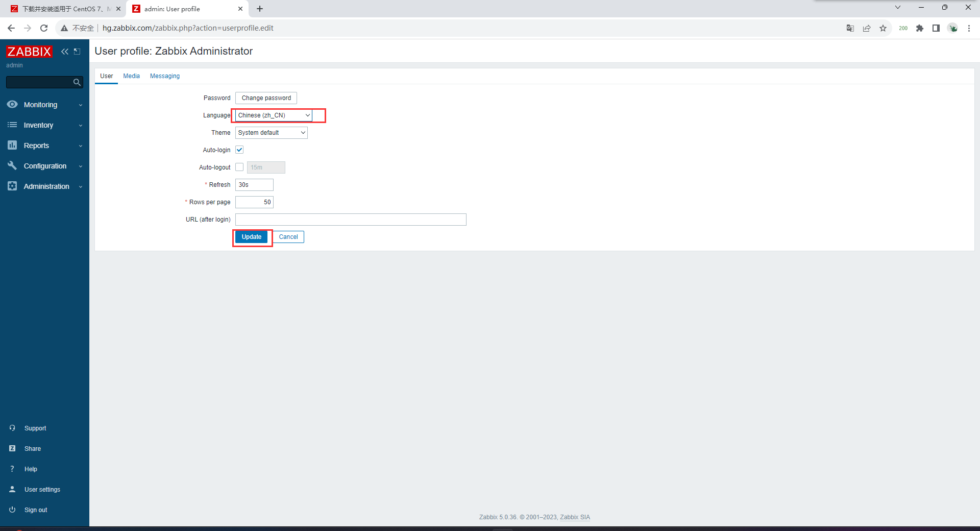This screenshot has width=980, height=531.
Task: Click the Update button
Action: 251,237
